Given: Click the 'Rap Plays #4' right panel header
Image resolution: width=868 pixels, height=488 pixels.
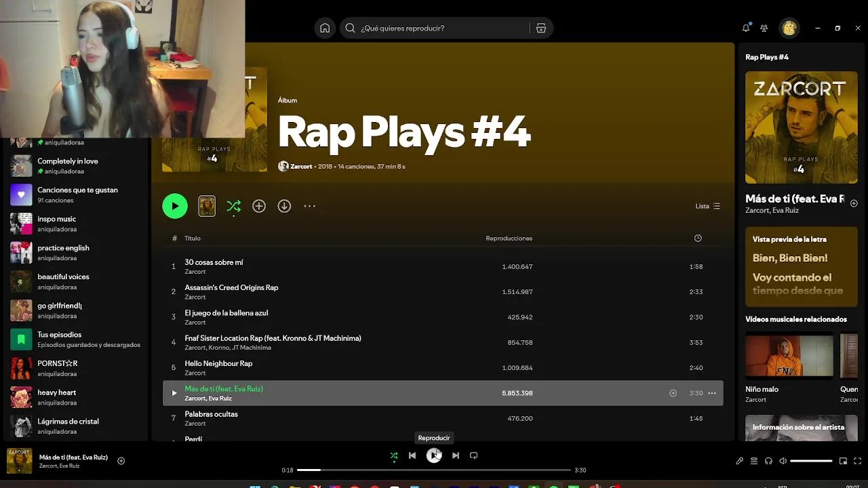Looking at the screenshot, I should point(767,57).
